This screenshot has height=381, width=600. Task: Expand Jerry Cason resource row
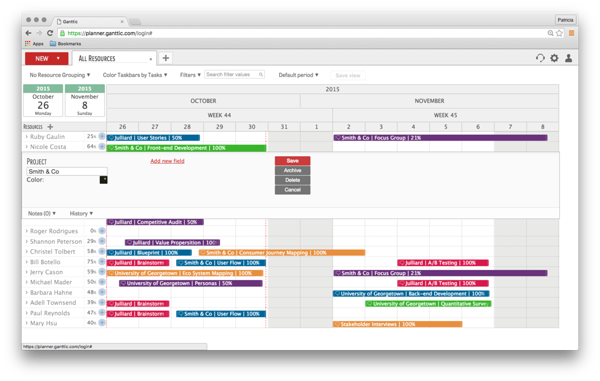[26, 272]
